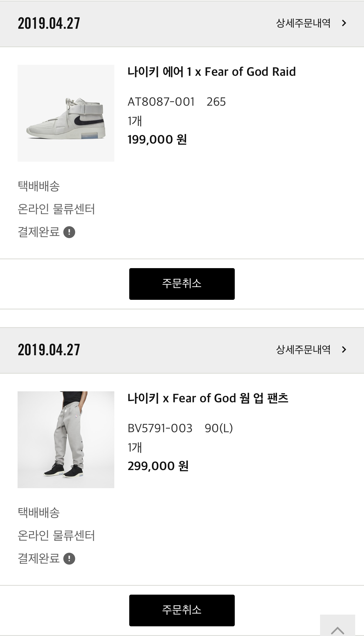This screenshot has width=364, height=636.
Task: Click the info icon beside the warm-up pants payment status
Action: (x=69, y=559)
